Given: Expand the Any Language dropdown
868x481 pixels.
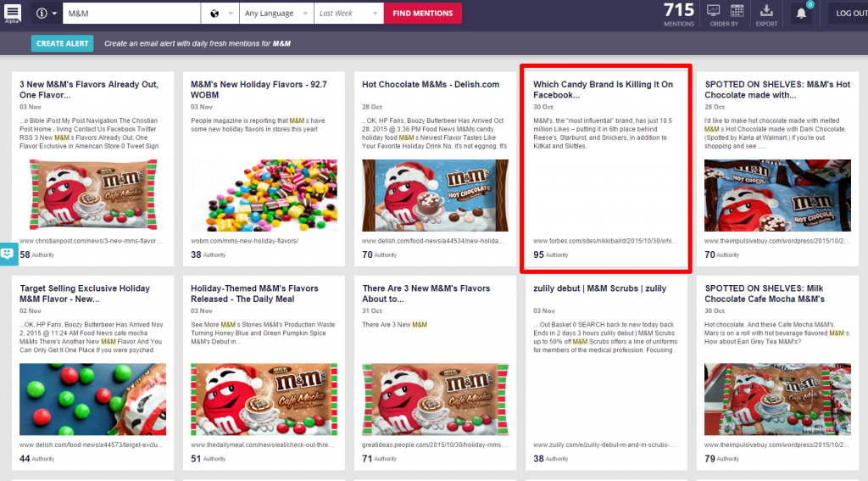Looking at the screenshot, I should click(x=276, y=14).
